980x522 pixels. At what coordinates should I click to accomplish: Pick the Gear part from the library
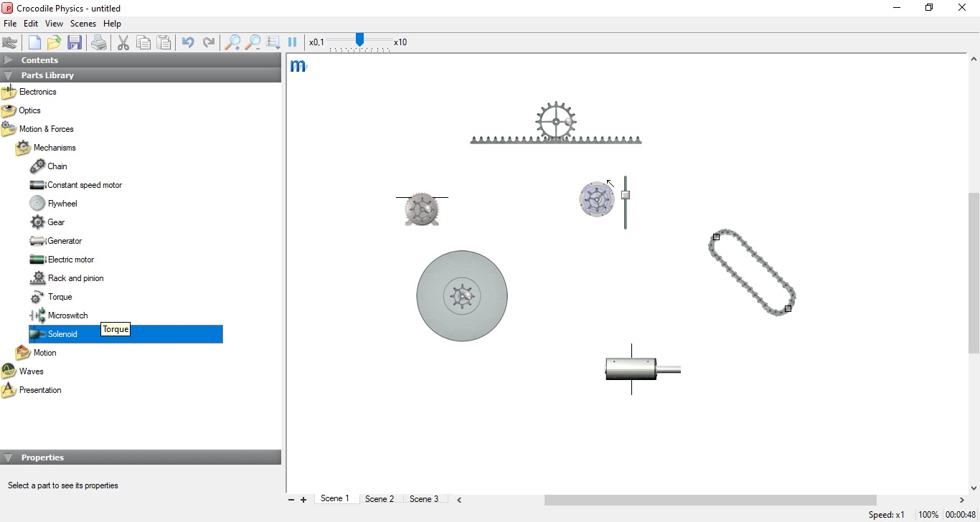click(48, 222)
